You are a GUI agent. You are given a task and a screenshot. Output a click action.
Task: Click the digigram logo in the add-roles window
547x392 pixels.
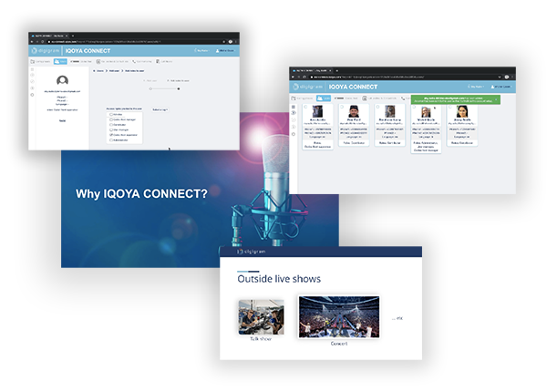[46, 51]
